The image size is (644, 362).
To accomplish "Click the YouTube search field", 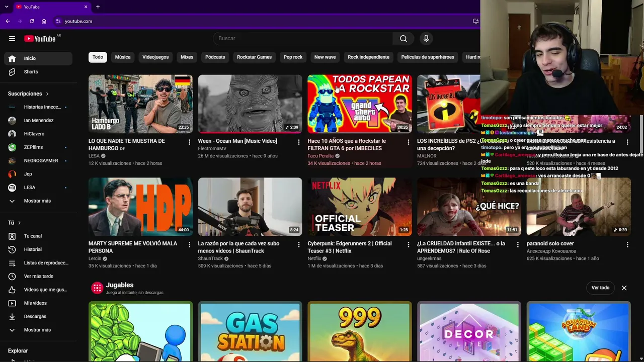I will click(x=303, y=39).
